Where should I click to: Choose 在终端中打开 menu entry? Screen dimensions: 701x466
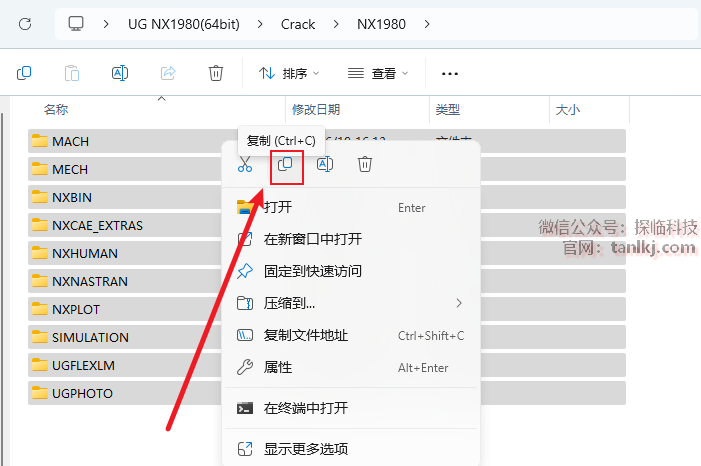(x=351, y=408)
